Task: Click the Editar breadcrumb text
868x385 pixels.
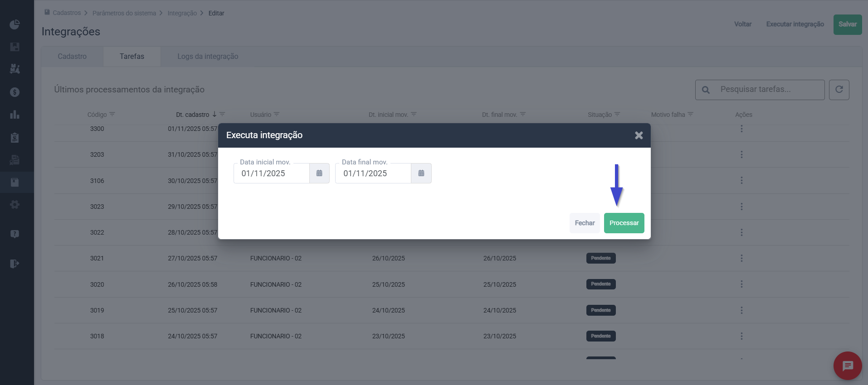Action: click(x=216, y=13)
